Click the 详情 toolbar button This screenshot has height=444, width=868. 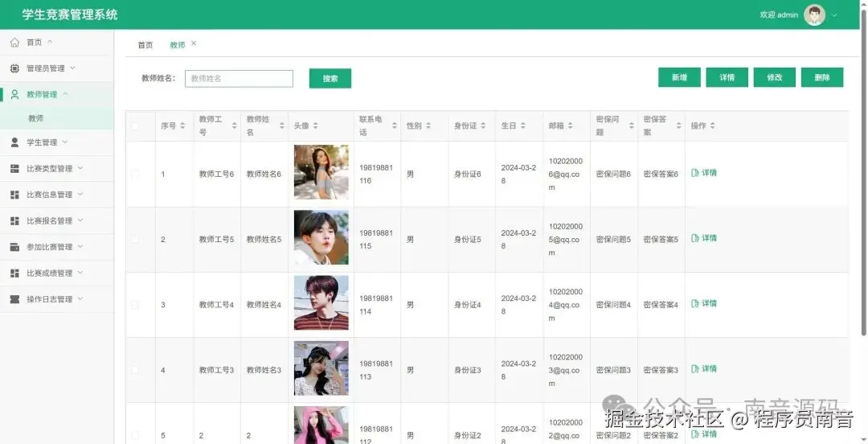[727, 77]
